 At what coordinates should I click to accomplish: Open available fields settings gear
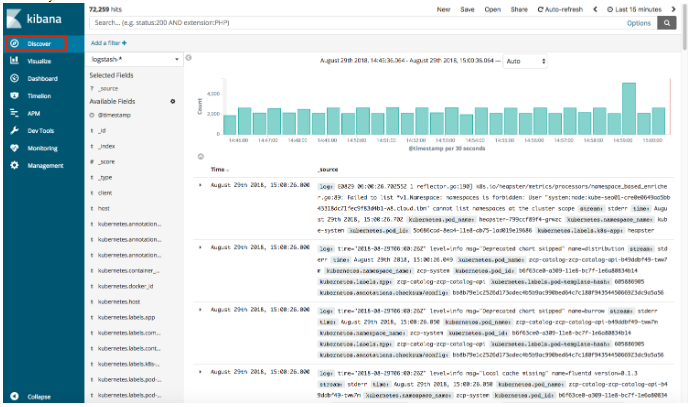(173, 102)
